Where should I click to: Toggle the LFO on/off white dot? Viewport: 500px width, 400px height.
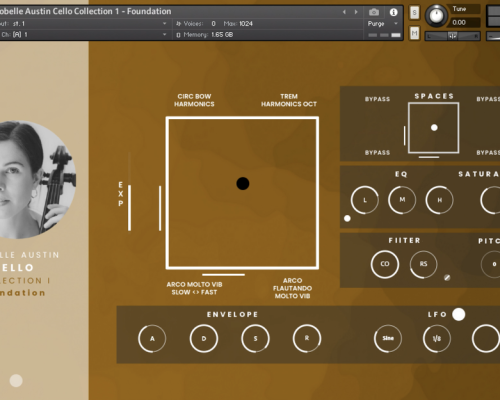click(459, 314)
